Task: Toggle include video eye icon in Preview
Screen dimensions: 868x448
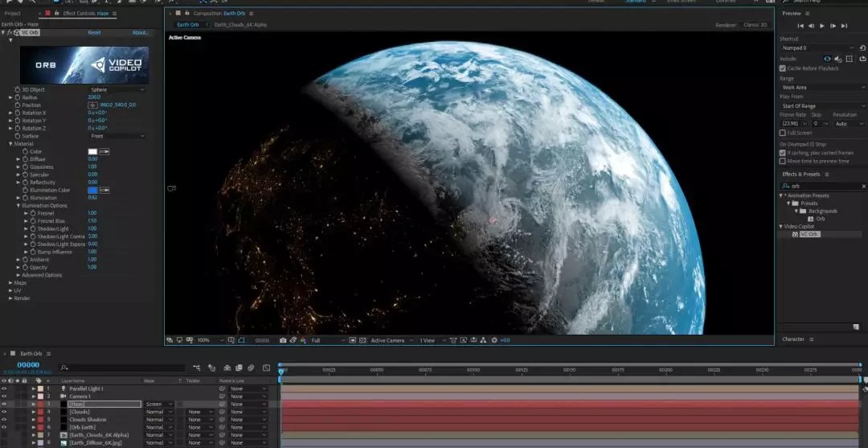Action: click(x=827, y=59)
